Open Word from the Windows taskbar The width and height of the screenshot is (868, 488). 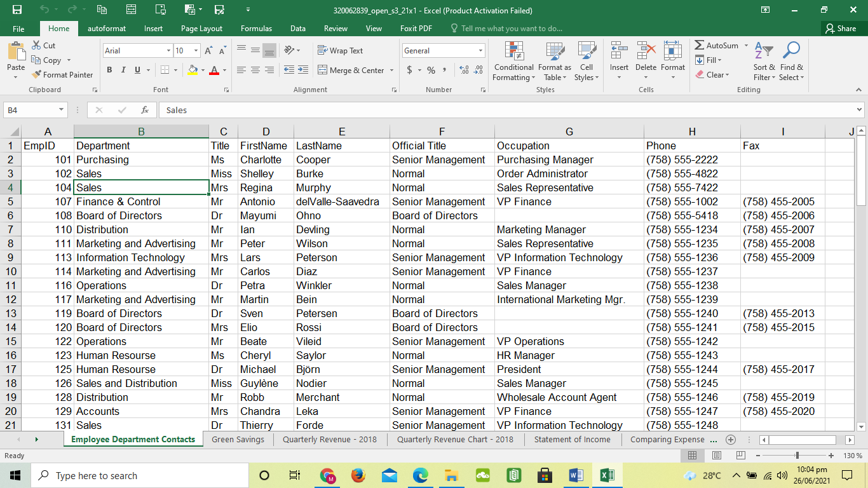pos(576,475)
